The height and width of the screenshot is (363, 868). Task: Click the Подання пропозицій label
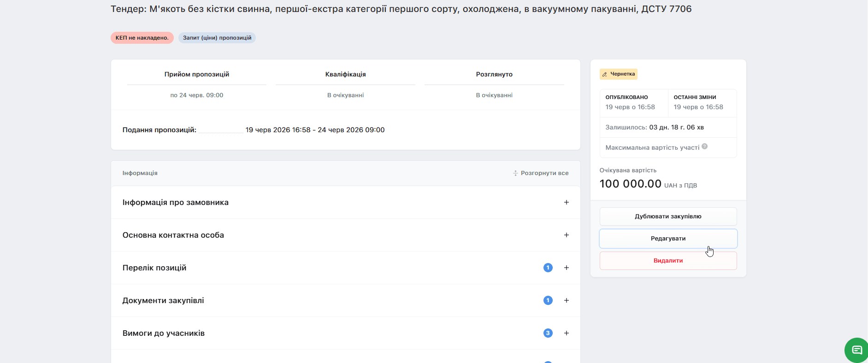[x=159, y=130]
